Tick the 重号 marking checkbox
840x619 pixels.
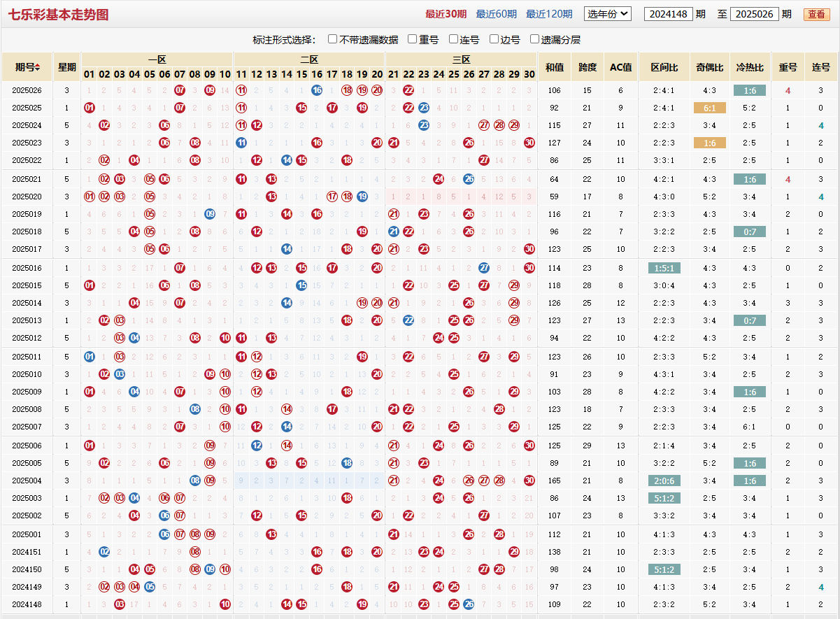(413, 39)
